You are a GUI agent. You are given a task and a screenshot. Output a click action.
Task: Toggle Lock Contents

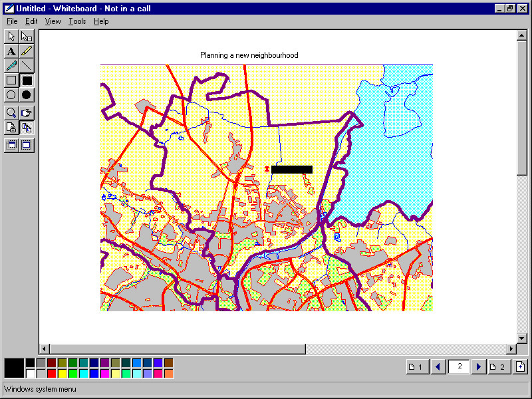[11, 128]
